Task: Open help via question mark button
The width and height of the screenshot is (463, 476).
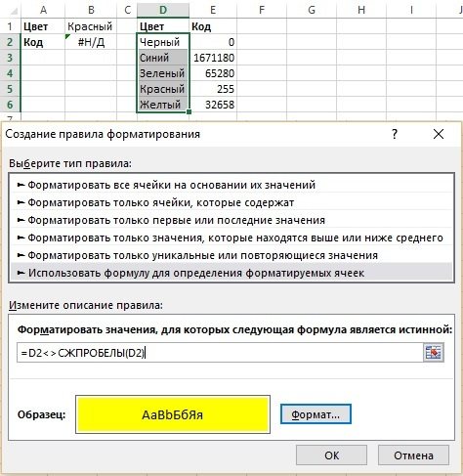Action: (x=395, y=134)
